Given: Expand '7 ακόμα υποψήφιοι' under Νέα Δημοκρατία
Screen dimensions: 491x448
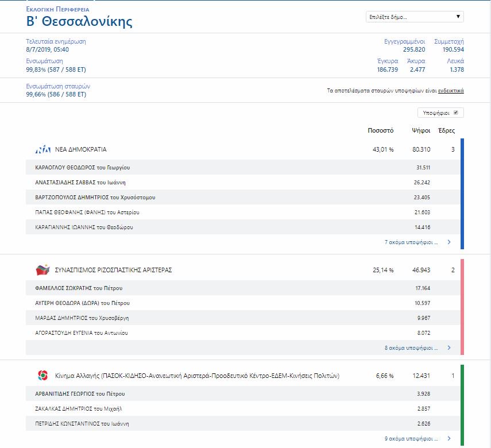Looking at the screenshot, I should coord(411,242).
